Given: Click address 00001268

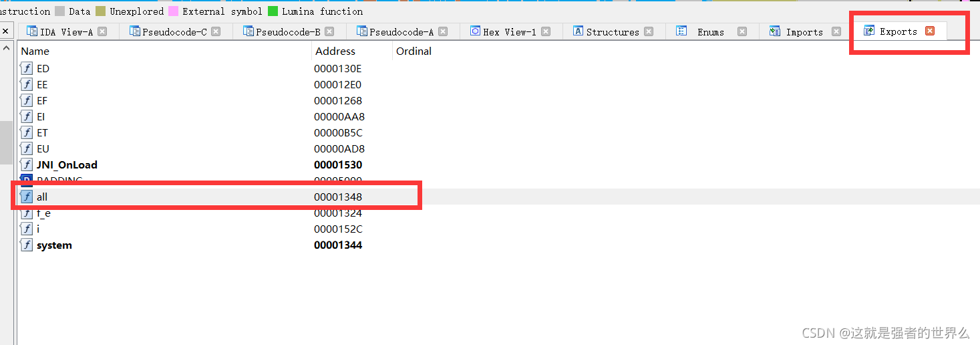Looking at the screenshot, I should tap(338, 100).
